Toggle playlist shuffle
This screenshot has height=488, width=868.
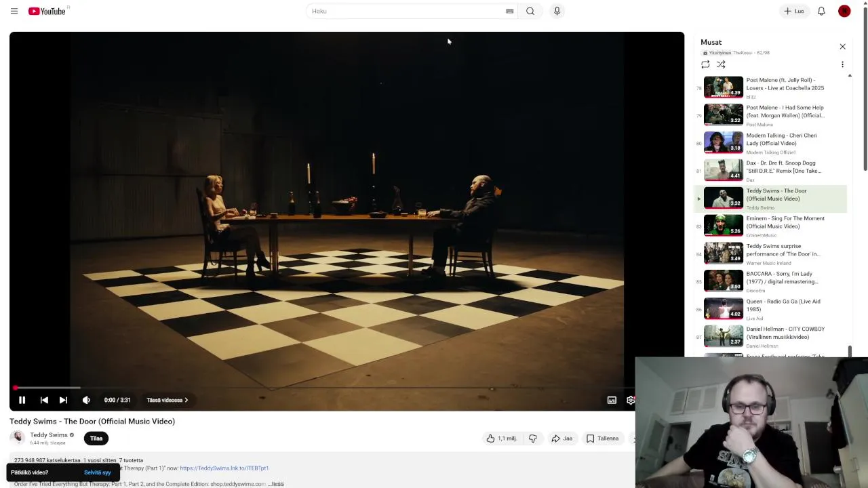(721, 64)
